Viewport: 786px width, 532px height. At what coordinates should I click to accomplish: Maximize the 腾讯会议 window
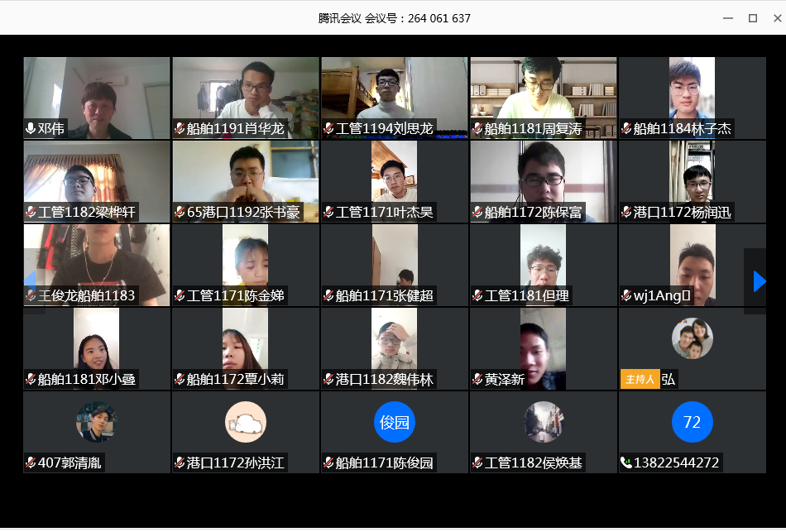pos(753,18)
